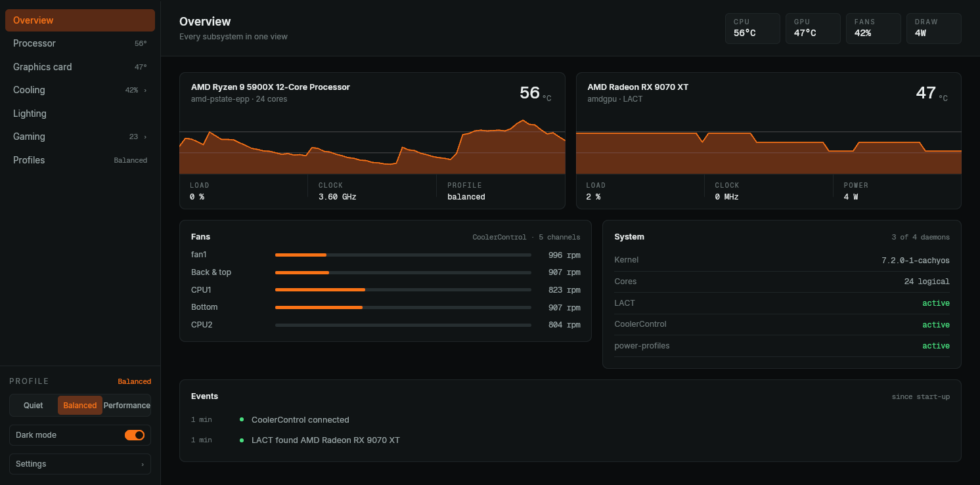Viewport: 980px width, 485px height.
Task: Click the POWER 4 W value
Action: (851, 197)
